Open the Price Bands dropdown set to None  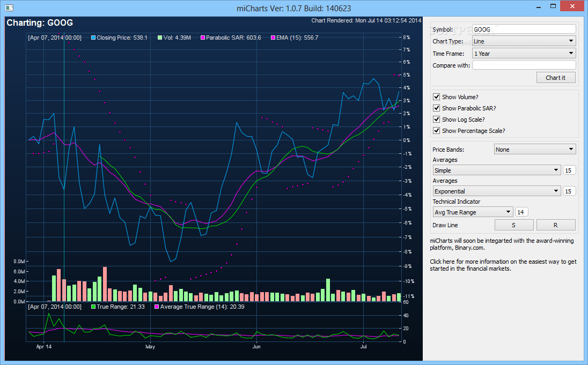point(535,149)
